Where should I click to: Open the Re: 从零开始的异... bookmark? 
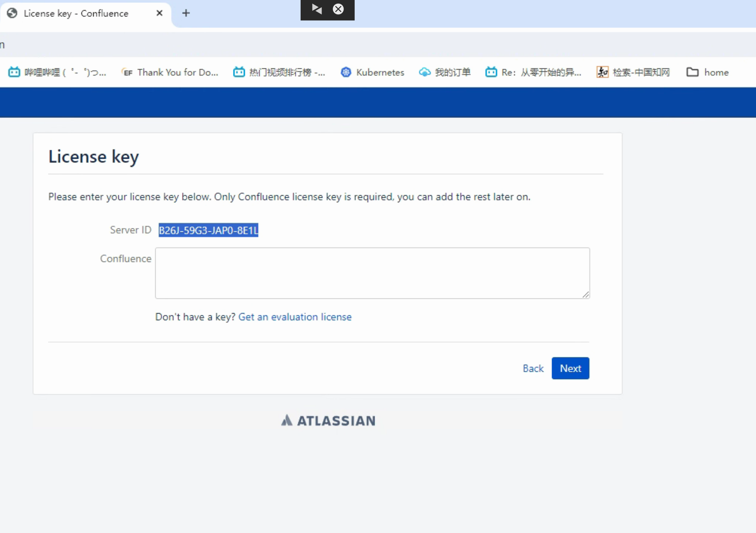click(x=533, y=72)
